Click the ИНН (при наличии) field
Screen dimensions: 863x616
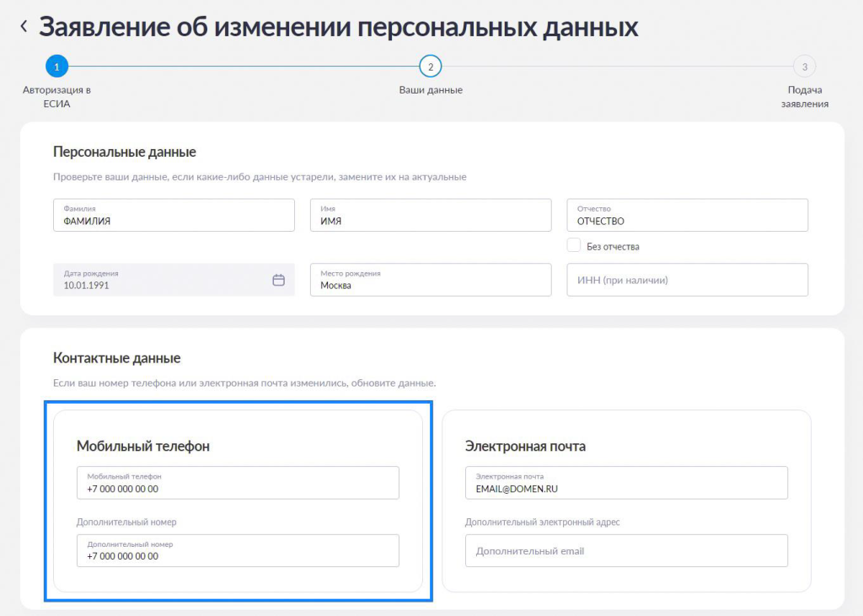(x=687, y=280)
